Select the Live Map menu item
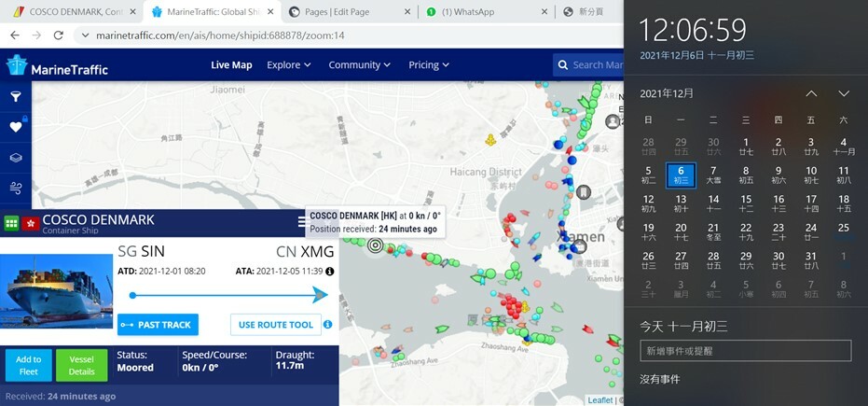This screenshot has height=406, width=868. click(231, 65)
